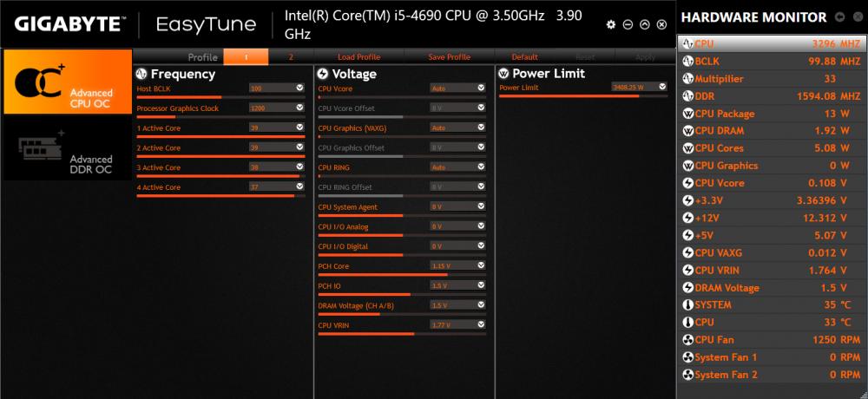
Task: Click the CPU temperature thermometer icon
Action: click(x=688, y=322)
